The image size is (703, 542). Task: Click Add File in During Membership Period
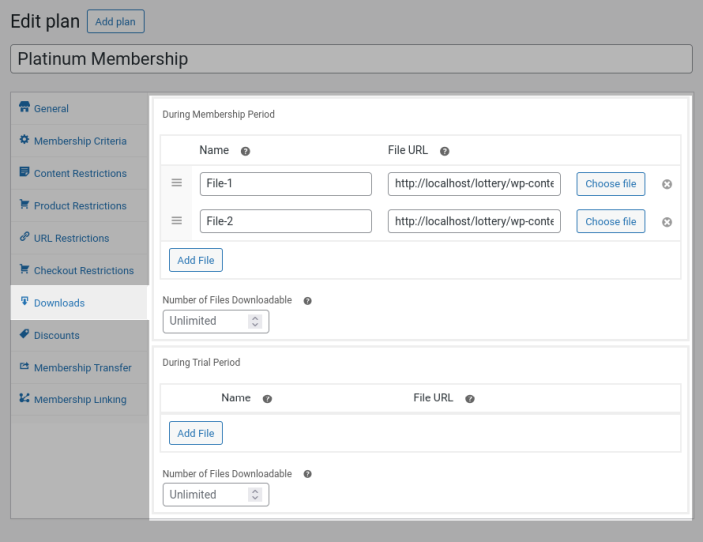click(x=195, y=260)
